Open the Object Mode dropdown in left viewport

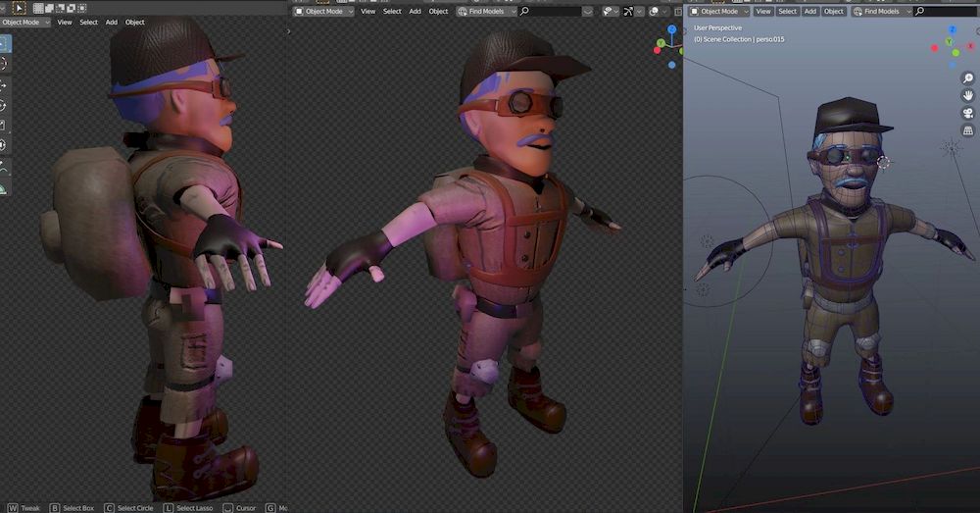click(x=24, y=22)
